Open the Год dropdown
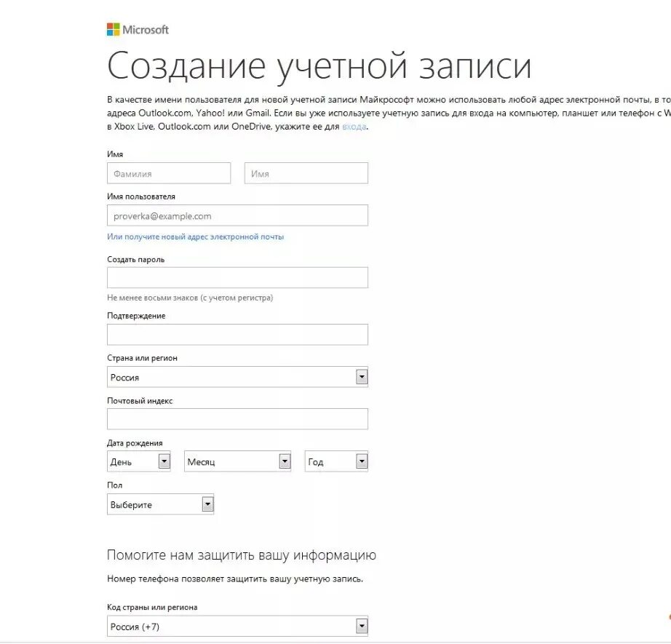Screen dimensions: 671x644 click(x=336, y=461)
